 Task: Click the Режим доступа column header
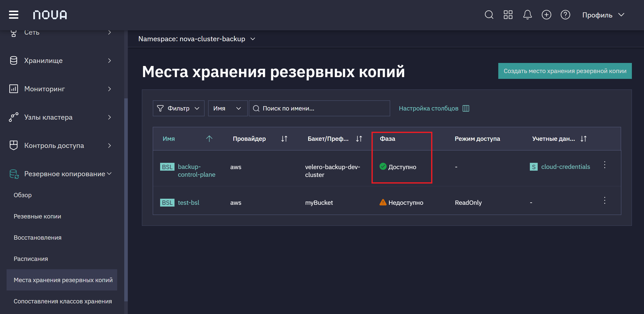[x=477, y=139]
